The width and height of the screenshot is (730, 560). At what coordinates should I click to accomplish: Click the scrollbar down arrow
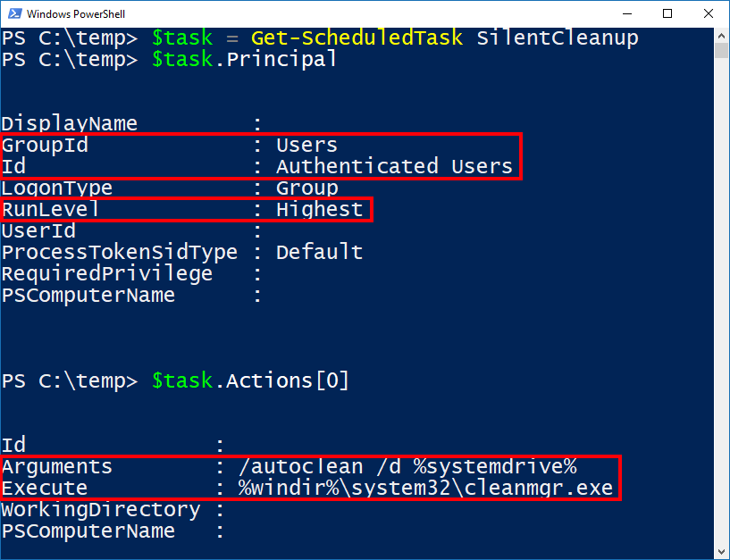click(720, 551)
